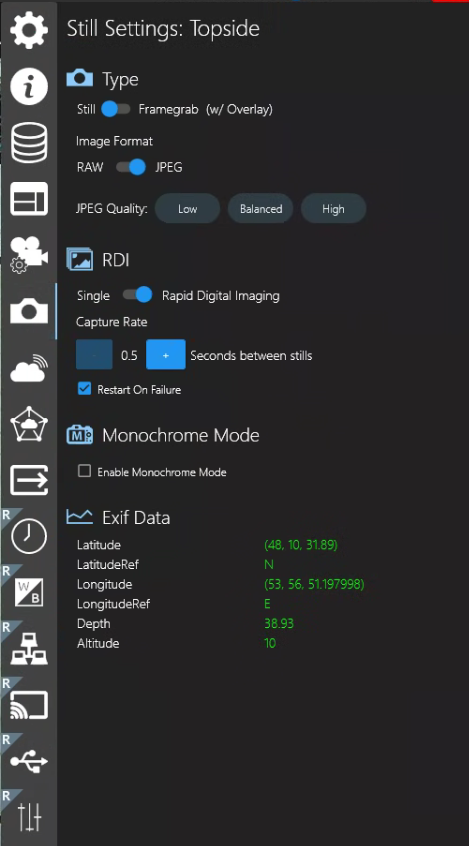Toggle Single / Rapid Digital Imaging switch
This screenshot has height=846, width=469.
[x=138, y=295]
